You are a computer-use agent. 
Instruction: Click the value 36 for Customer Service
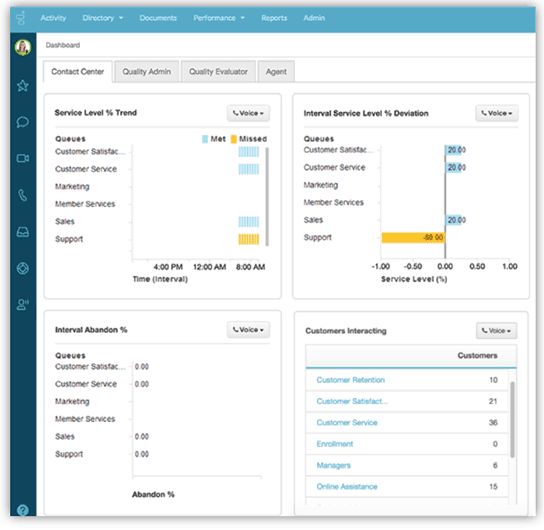pos(493,423)
